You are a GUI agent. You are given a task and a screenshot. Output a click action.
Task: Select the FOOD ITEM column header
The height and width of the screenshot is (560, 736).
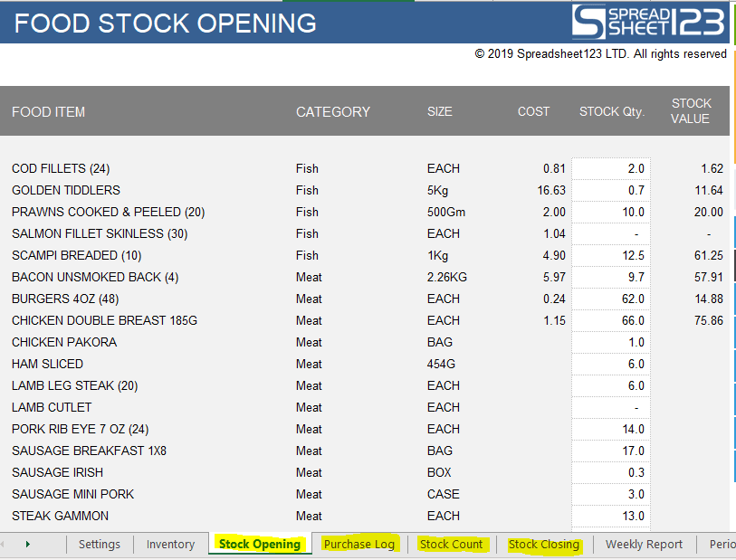tap(48, 111)
